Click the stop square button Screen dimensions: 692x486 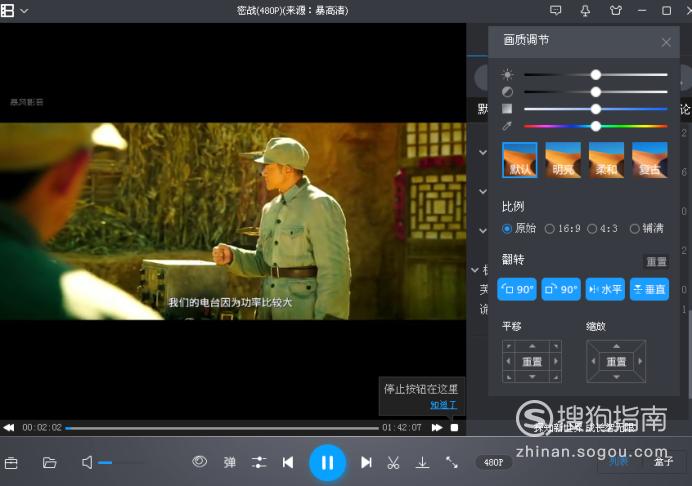[454, 427]
